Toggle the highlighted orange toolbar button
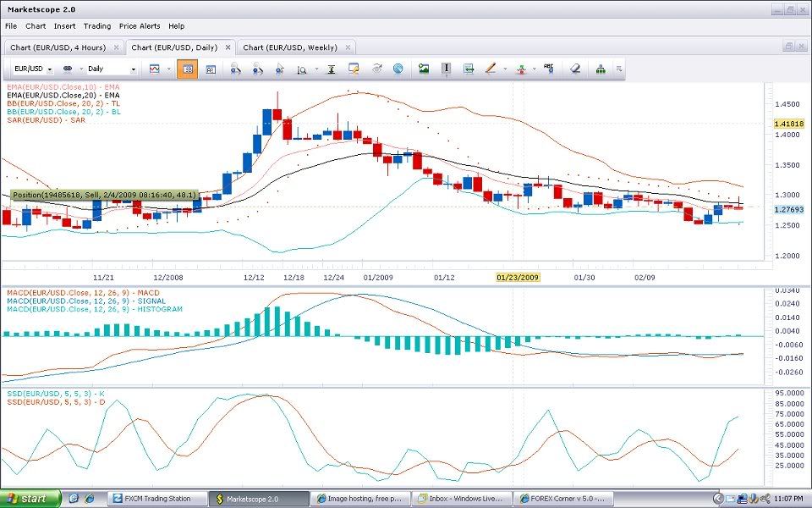Viewport: 812px width, 508px height. pyautogui.click(x=186, y=69)
